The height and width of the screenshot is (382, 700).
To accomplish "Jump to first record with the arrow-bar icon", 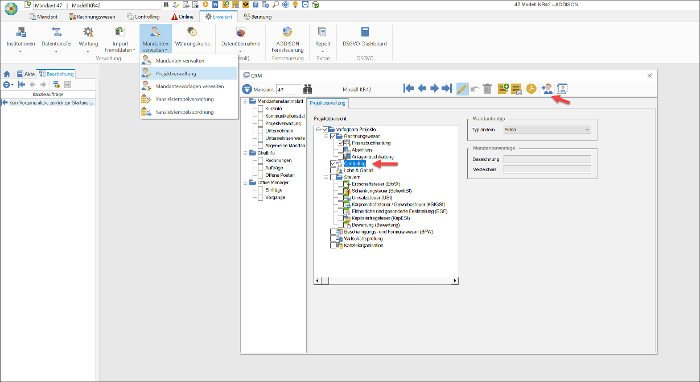I will (x=408, y=88).
